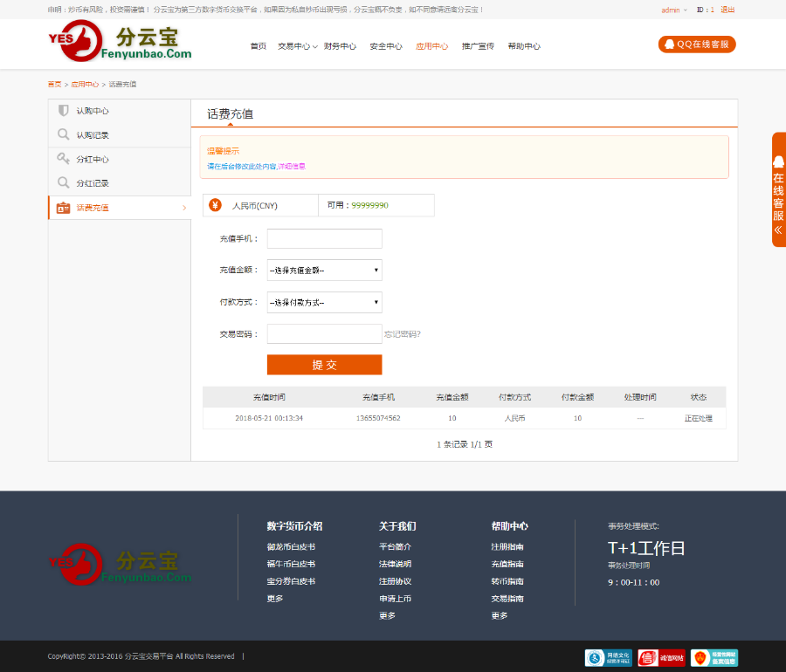Open the 诚信网站 badge in footer
Image resolution: width=786 pixels, height=672 pixels.
pyautogui.click(x=661, y=657)
